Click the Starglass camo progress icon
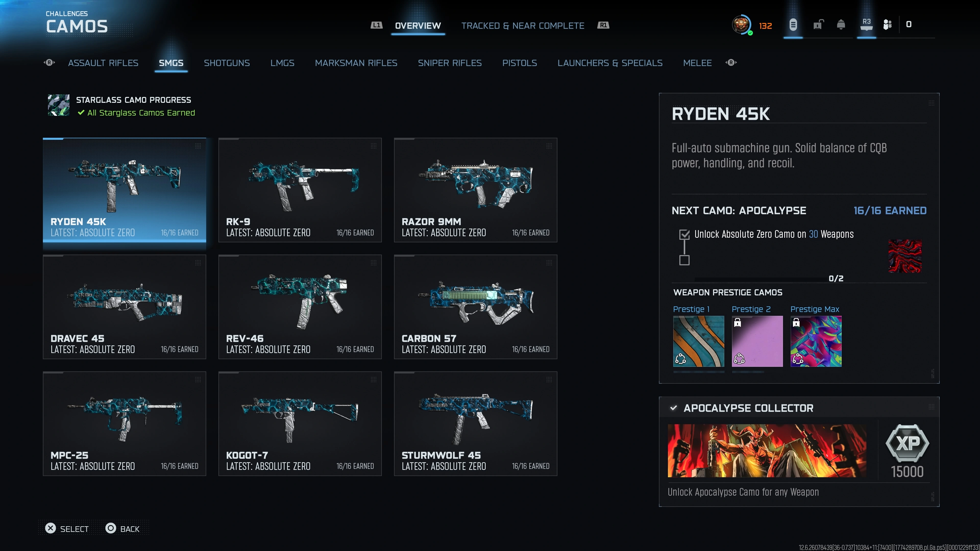This screenshot has width=980, height=551. tap(59, 105)
